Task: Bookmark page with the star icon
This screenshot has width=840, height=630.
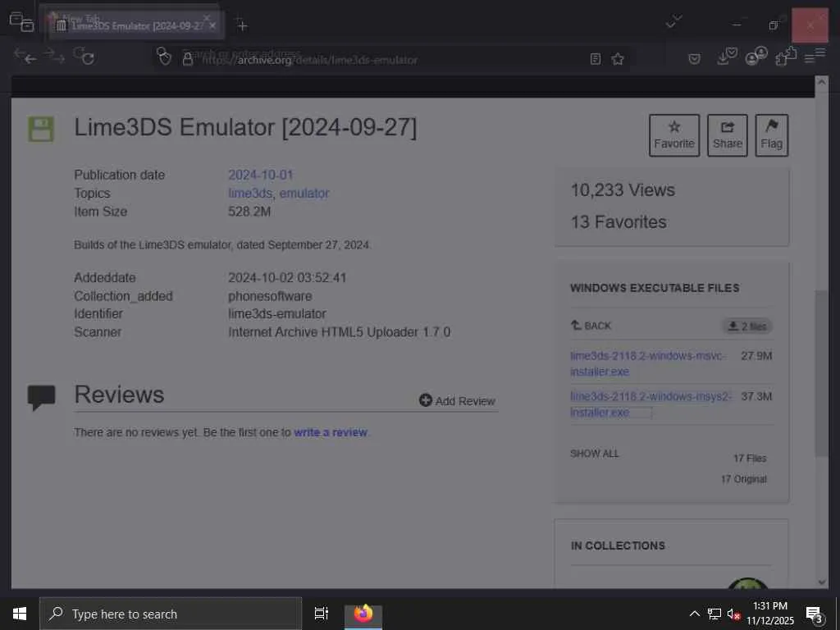Action: (618, 59)
